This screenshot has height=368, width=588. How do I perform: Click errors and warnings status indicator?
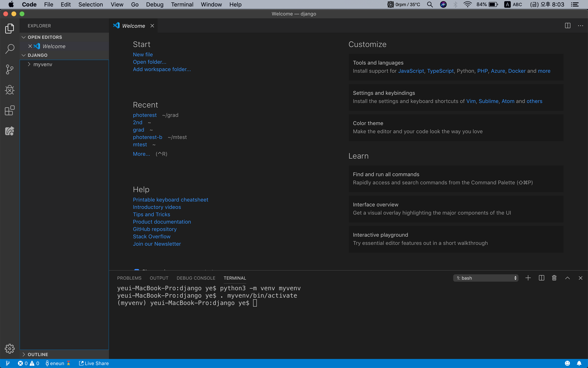[29, 363]
